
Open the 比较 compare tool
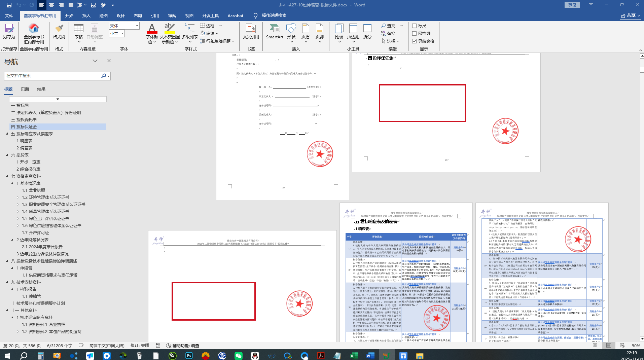point(339,33)
